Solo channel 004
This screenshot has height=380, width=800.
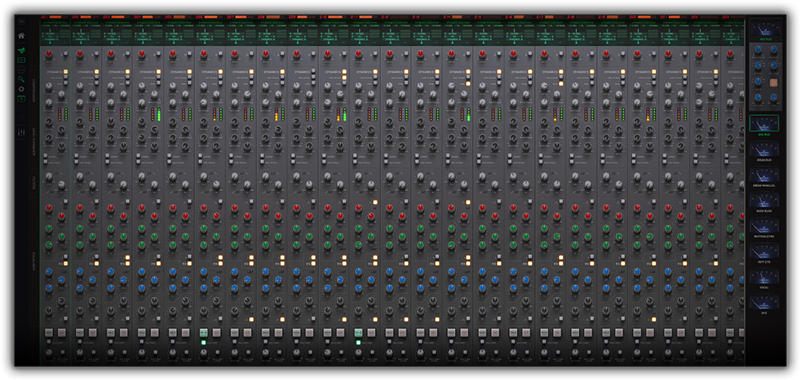coord(142,333)
